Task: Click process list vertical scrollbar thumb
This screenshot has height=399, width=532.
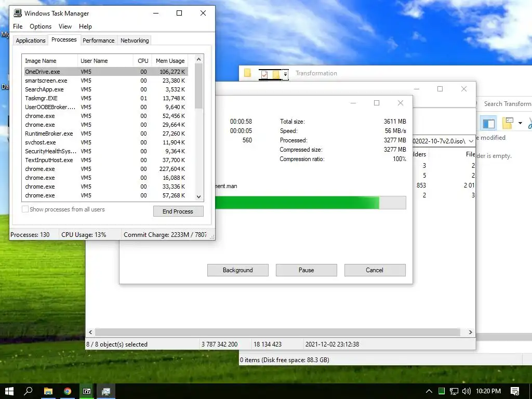Action: [199, 86]
